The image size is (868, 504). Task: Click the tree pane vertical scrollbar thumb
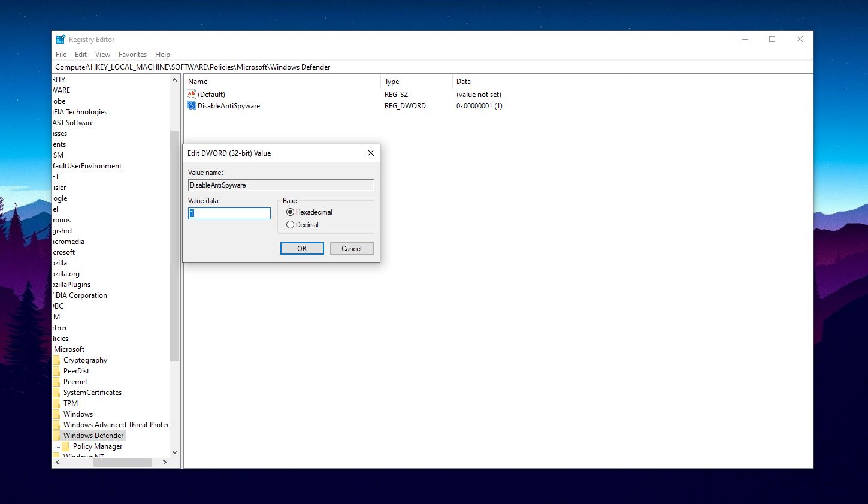(x=175, y=246)
